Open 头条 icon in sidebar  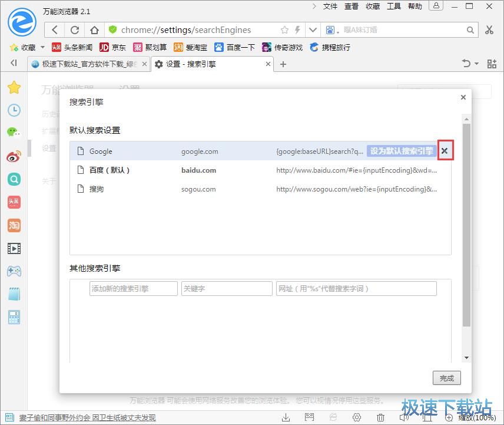coord(14,202)
